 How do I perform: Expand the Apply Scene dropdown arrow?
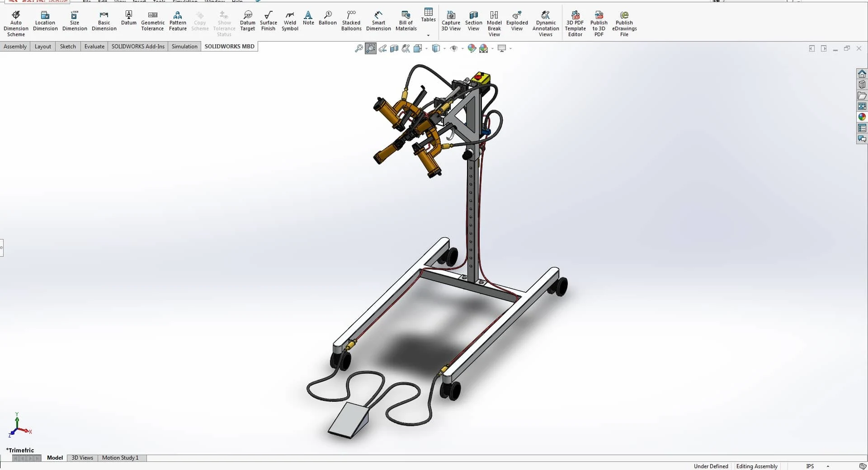pos(492,48)
